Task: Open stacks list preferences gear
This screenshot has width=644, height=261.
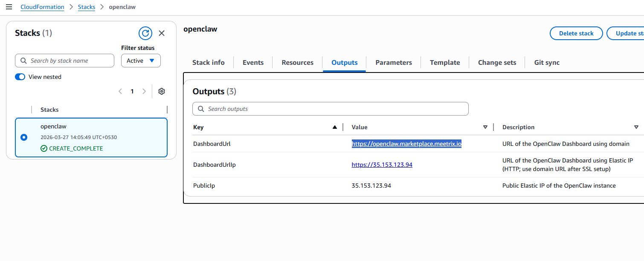Action: (161, 91)
